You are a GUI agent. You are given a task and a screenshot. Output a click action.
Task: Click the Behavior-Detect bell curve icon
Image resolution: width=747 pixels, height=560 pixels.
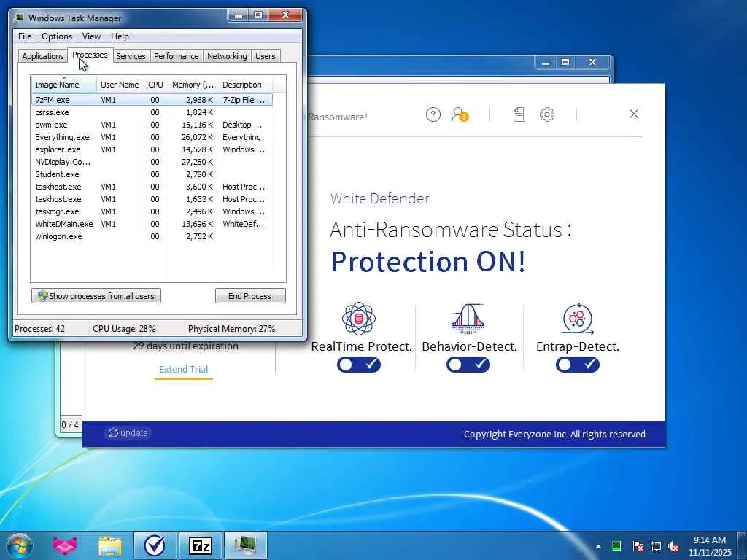[468, 319]
